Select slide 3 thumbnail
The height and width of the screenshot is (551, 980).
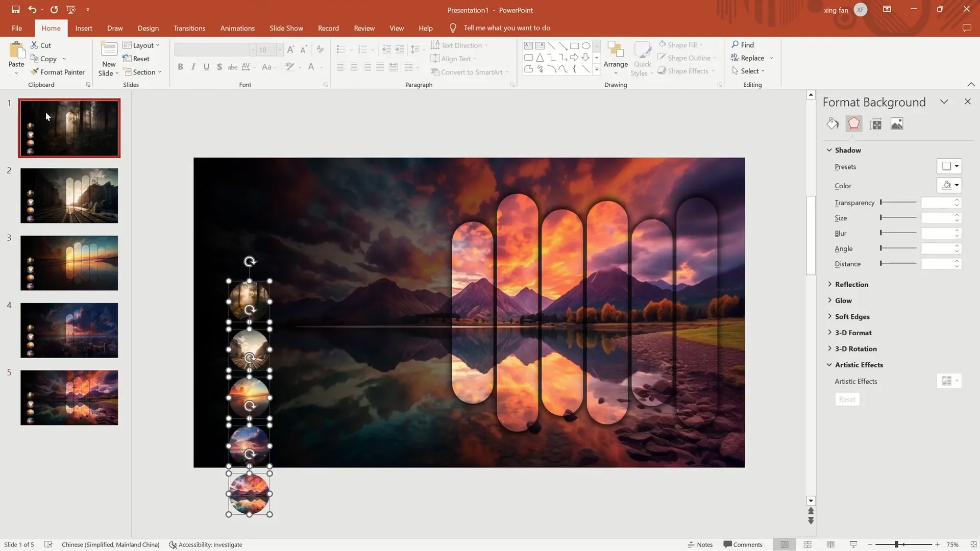coord(69,263)
